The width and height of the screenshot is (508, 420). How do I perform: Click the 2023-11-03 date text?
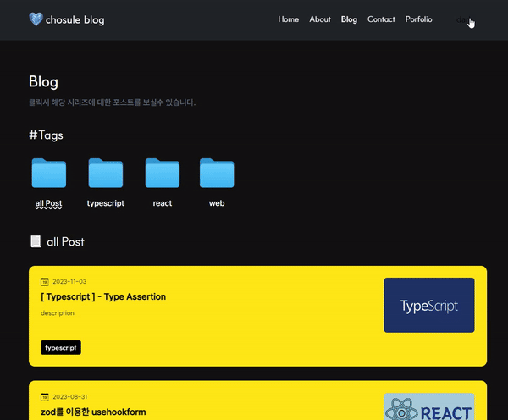[x=69, y=282]
